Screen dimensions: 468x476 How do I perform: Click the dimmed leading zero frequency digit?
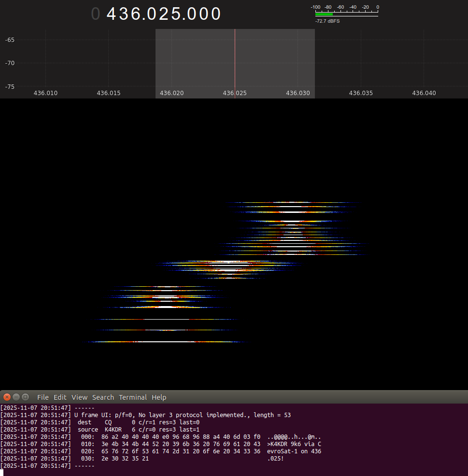(x=96, y=14)
